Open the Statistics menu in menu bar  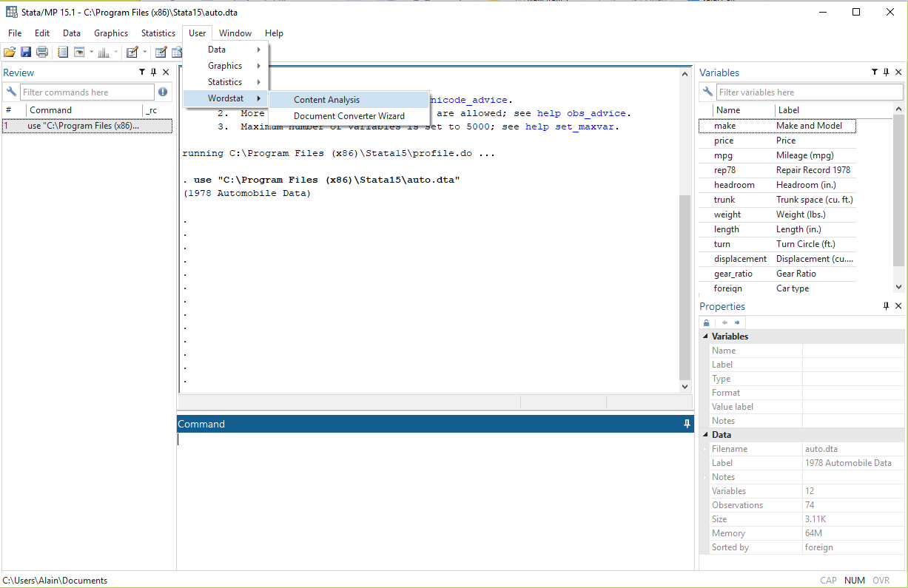(158, 33)
